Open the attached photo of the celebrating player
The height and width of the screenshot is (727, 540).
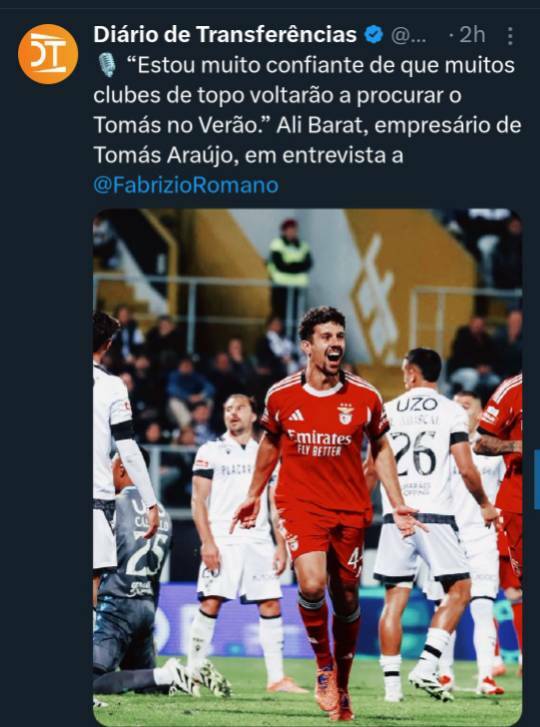(307, 467)
